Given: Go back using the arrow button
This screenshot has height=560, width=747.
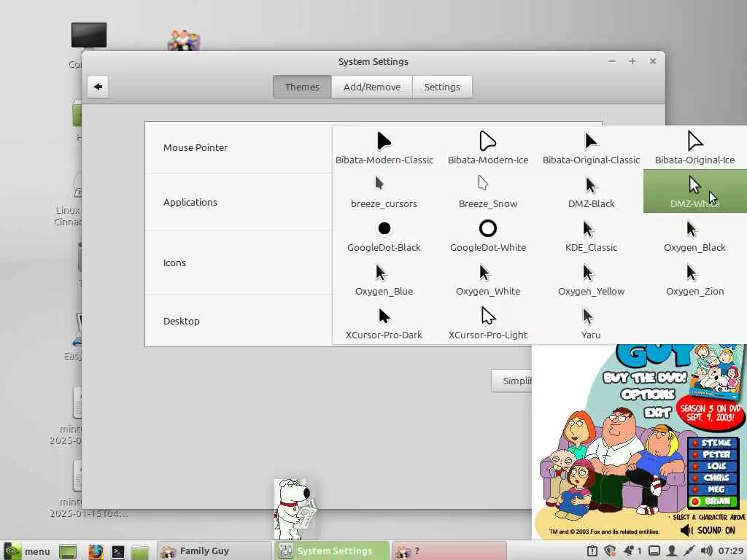Looking at the screenshot, I should click(98, 87).
